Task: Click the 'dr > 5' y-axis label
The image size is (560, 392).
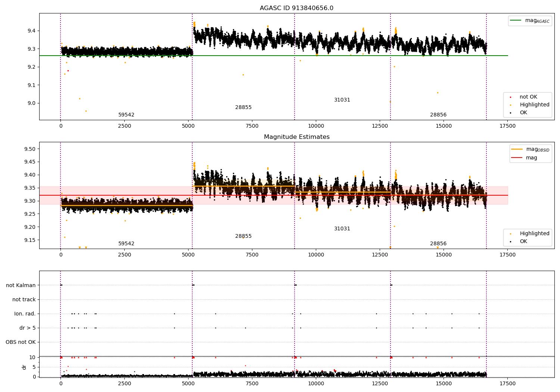Action: [x=28, y=328]
